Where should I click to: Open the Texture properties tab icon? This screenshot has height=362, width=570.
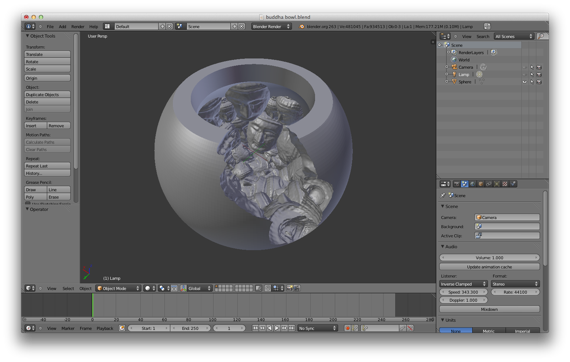pyautogui.click(x=505, y=184)
